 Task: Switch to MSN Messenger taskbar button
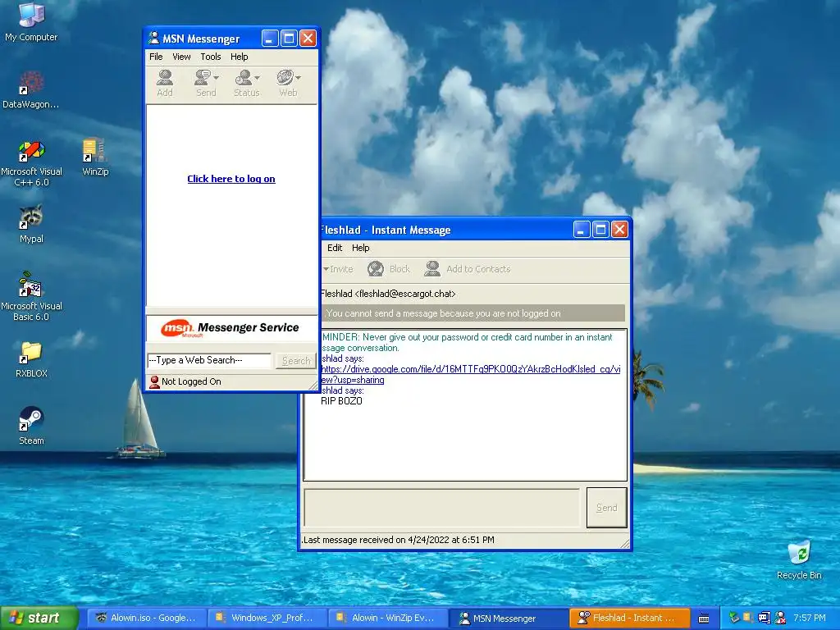point(507,618)
